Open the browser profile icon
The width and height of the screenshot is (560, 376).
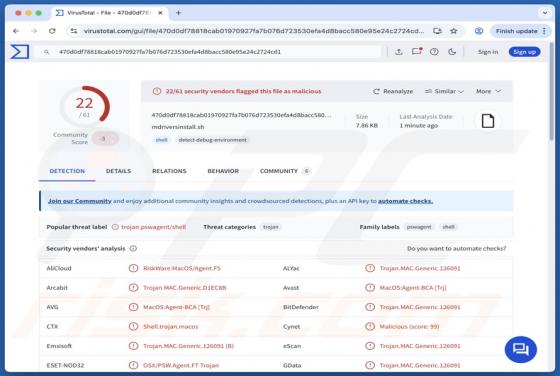(479, 31)
